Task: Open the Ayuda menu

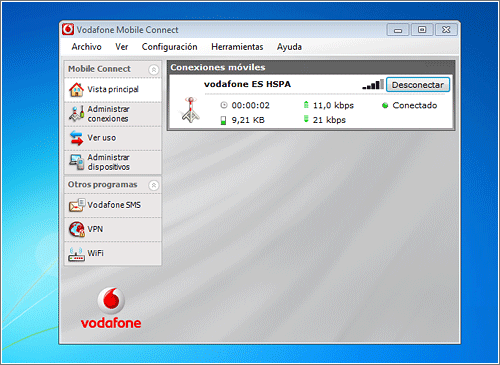Action: (x=289, y=47)
